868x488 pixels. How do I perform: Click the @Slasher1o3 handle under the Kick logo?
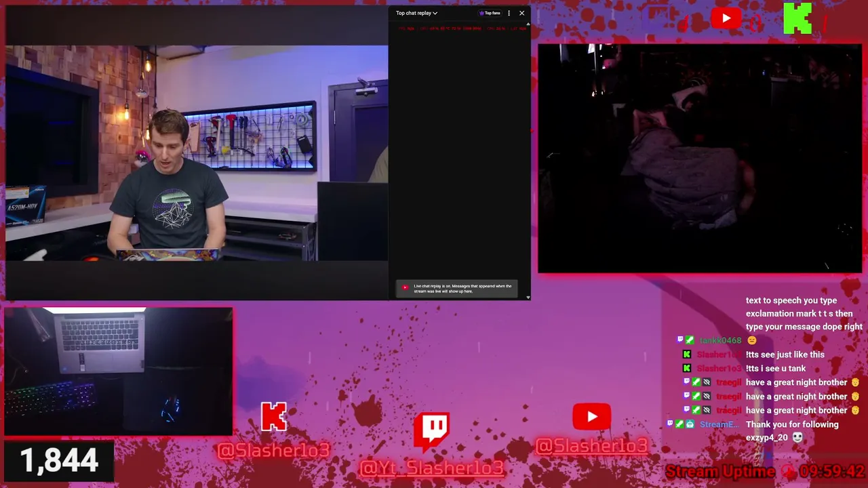273,450
